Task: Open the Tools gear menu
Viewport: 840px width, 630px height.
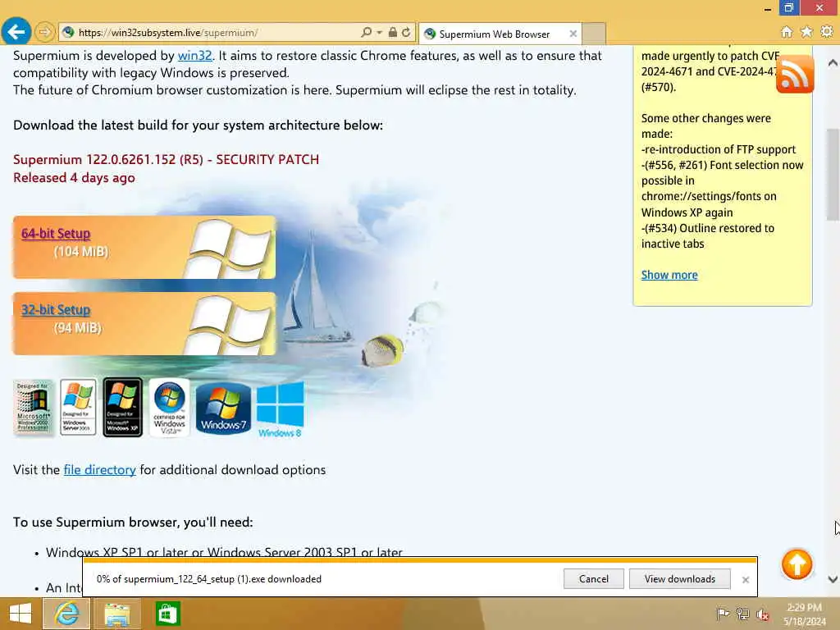Action: (827, 32)
